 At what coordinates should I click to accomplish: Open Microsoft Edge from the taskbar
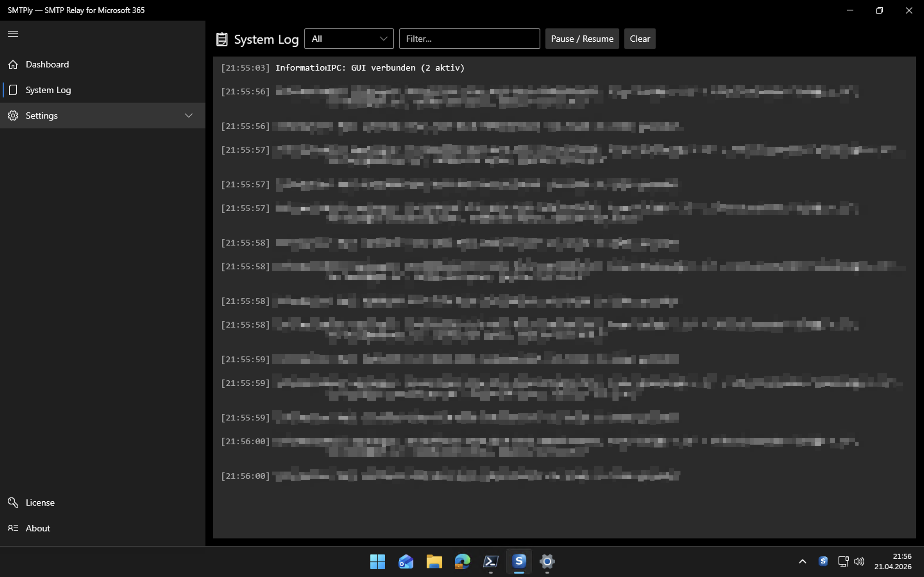(x=462, y=561)
